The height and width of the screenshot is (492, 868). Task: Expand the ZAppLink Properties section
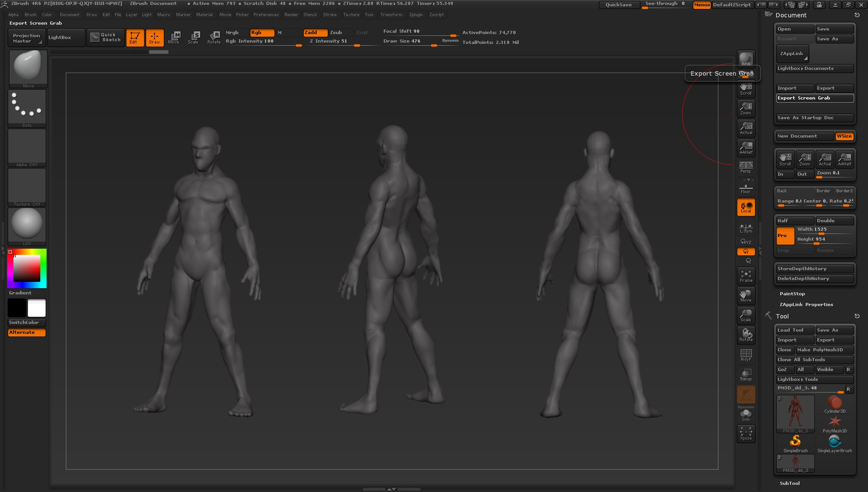coord(806,304)
